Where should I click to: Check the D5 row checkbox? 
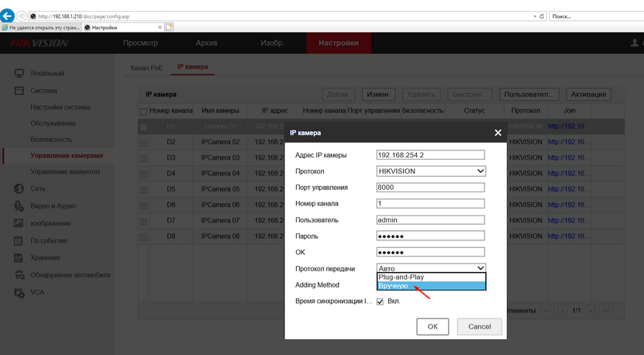pos(143,190)
